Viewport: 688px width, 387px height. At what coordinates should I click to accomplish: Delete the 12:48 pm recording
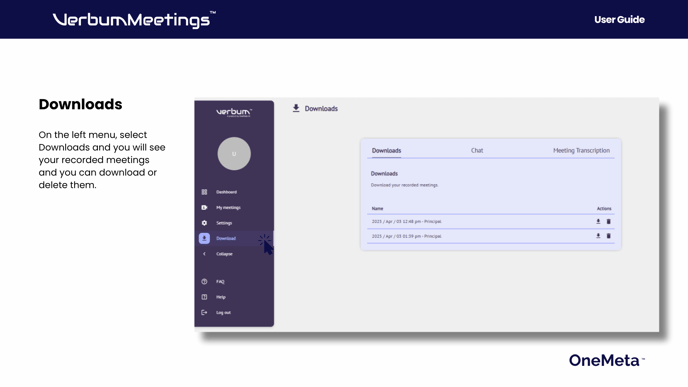pyautogui.click(x=609, y=222)
